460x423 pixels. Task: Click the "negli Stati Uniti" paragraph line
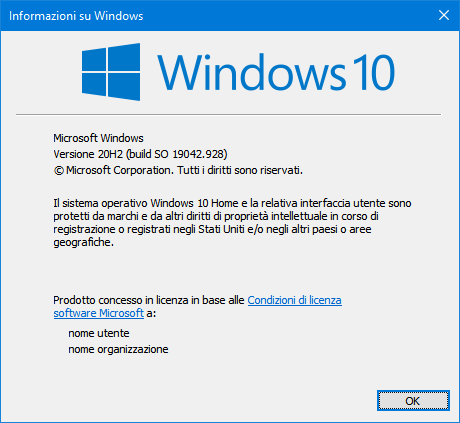coord(212,229)
